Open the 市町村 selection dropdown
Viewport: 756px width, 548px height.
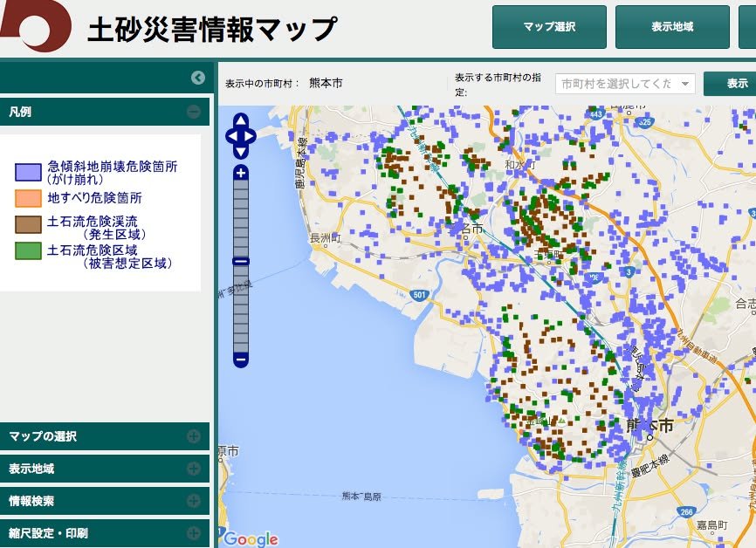pyautogui.click(x=625, y=84)
